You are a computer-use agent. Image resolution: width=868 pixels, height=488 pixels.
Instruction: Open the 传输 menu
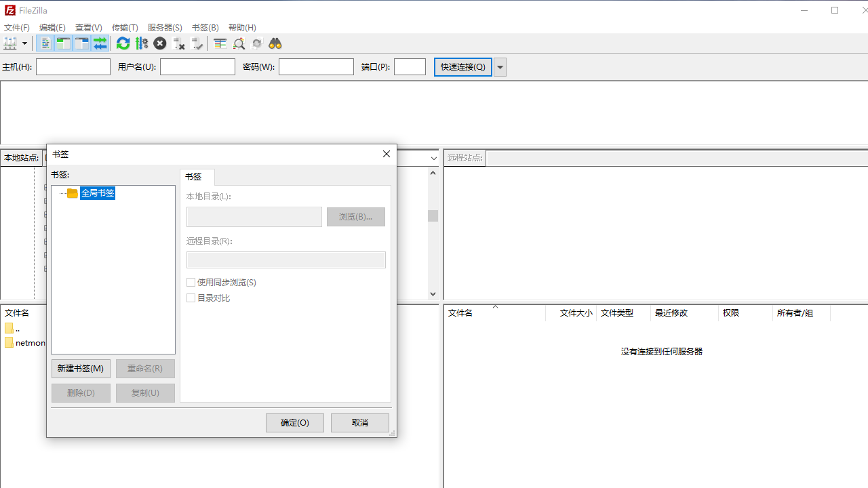(x=125, y=27)
